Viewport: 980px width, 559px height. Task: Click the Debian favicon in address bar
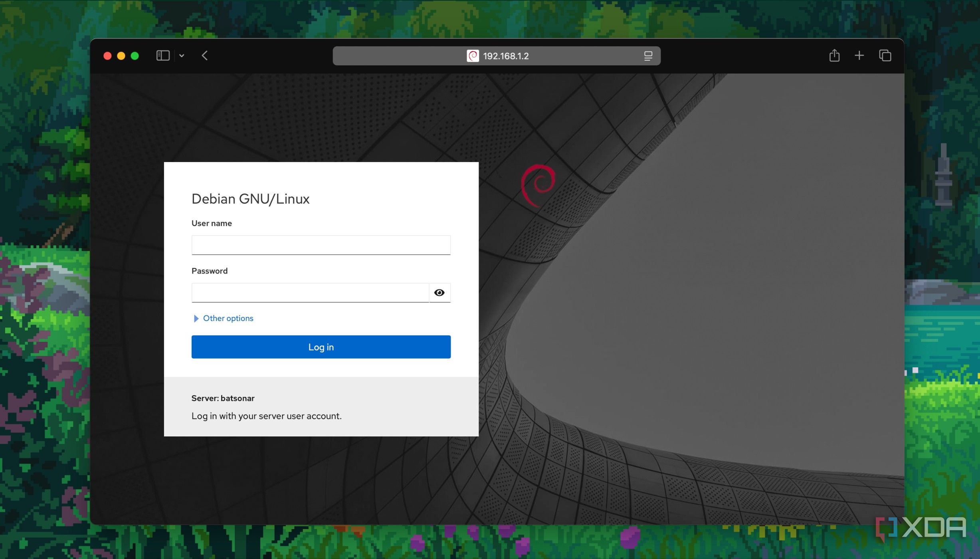coord(473,56)
